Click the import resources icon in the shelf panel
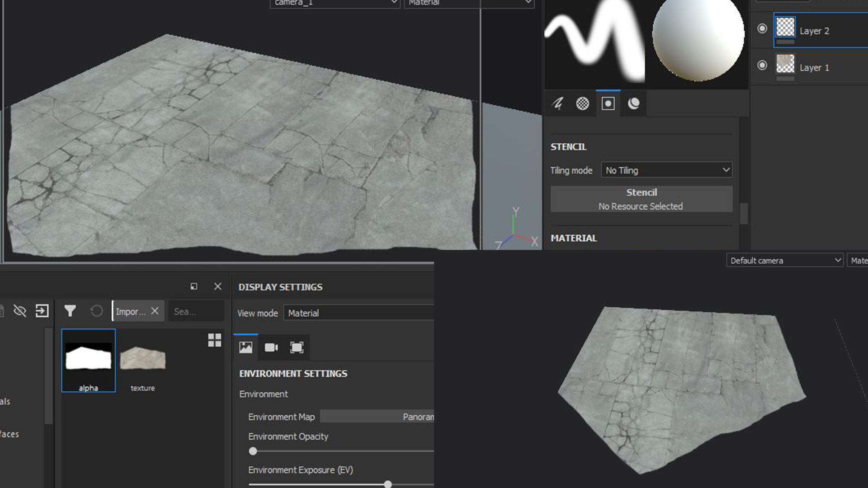This screenshot has width=868, height=488. click(42, 311)
